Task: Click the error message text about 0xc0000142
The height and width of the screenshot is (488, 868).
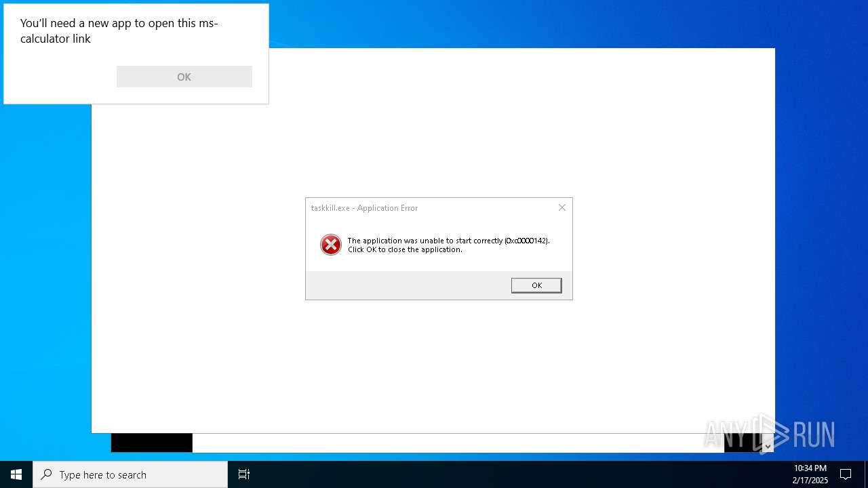Action: pyautogui.click(x=448, y=245)
